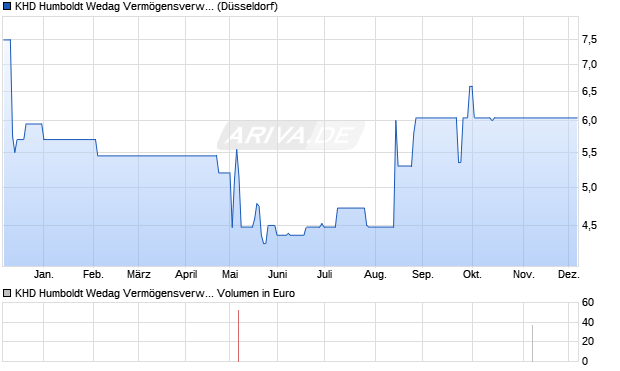The image size is (620, 371).
Task: Click the 'März' month label
Action: (x=139, y=274)
